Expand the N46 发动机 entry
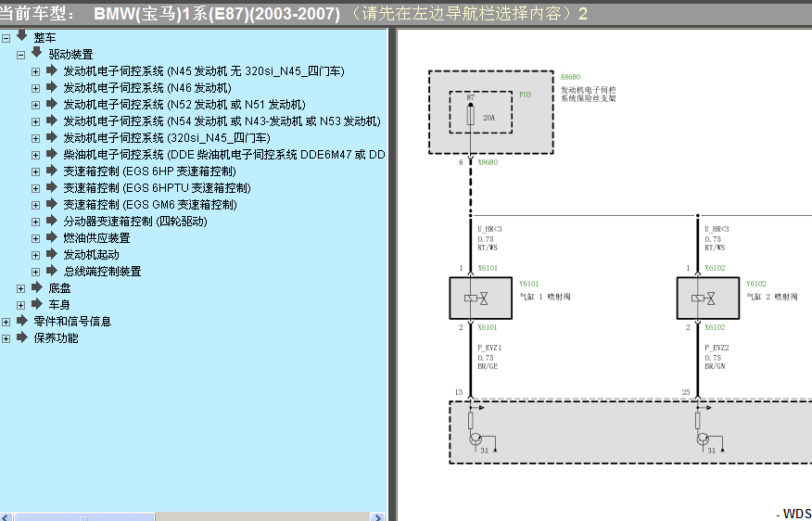 (35, 89)
